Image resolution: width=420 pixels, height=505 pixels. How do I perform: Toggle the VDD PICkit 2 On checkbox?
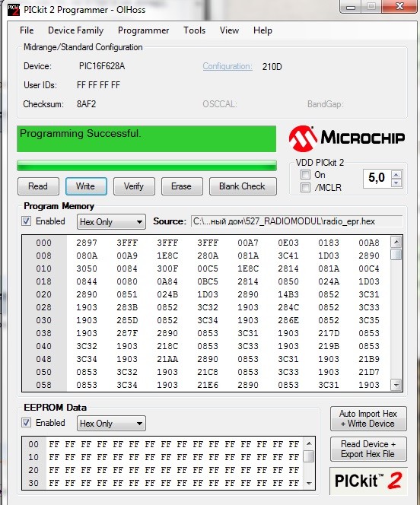[305, 175]
